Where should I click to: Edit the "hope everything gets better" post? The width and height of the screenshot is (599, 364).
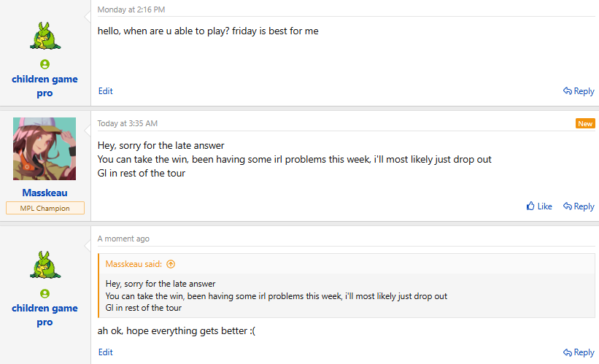106,352
